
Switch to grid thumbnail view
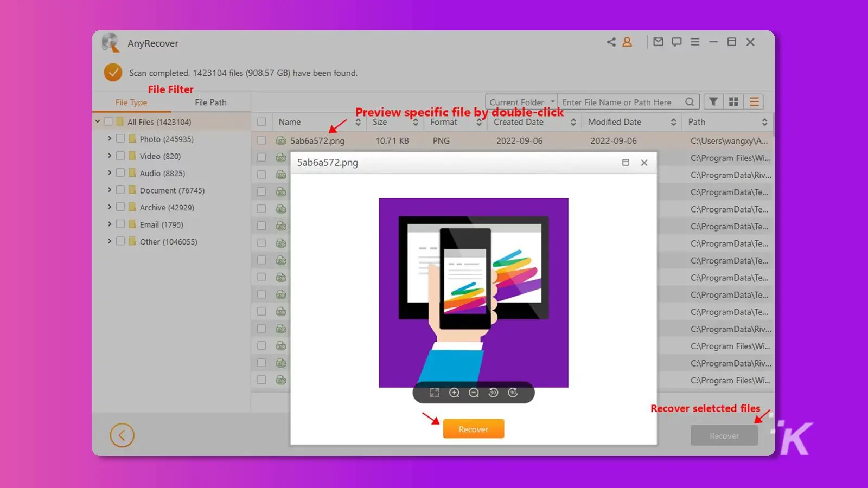[733, 102]
